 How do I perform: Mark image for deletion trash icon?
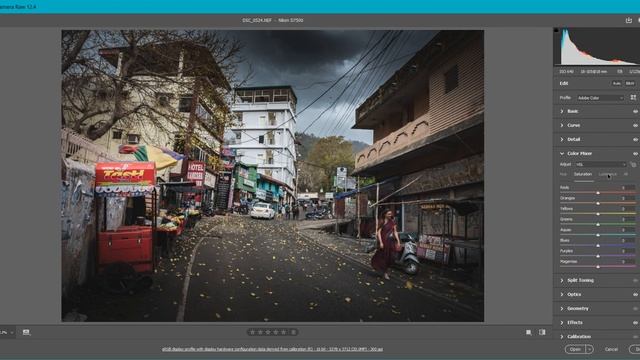[x=293, y=332]
